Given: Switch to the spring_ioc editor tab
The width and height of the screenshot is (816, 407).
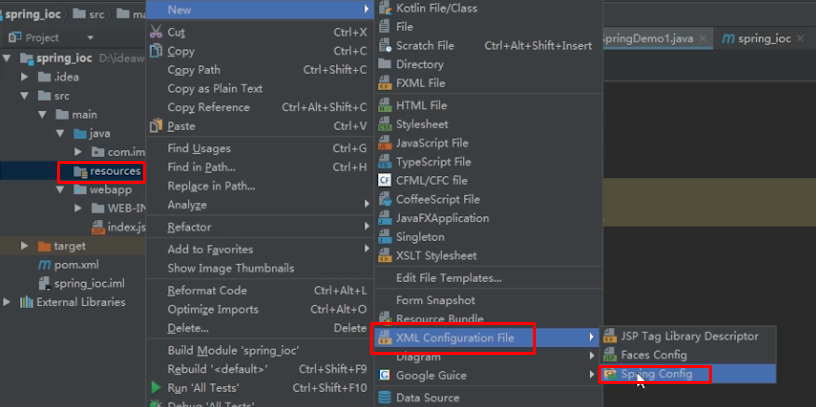Looking at the screenshot, I should [764, 39].
